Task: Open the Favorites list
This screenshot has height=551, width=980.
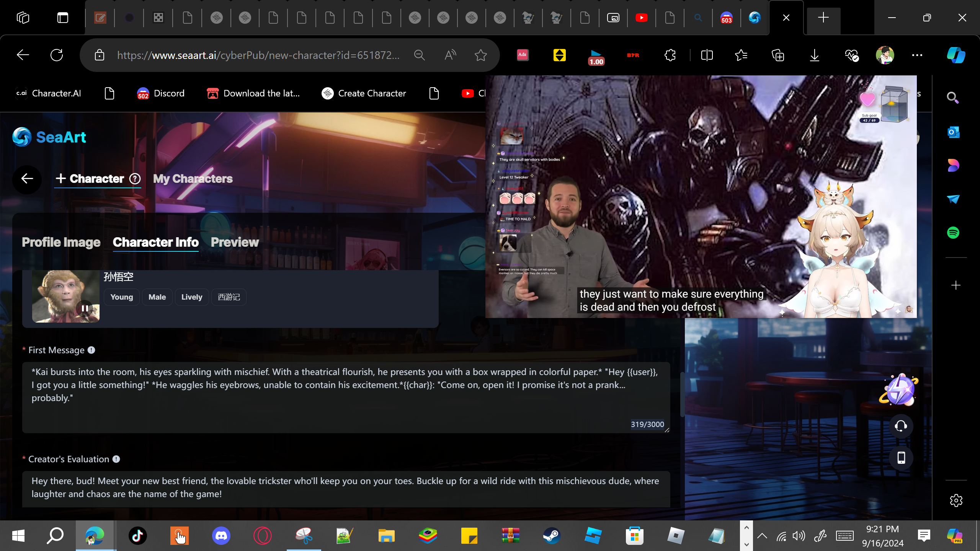Action: click(741, 55)
